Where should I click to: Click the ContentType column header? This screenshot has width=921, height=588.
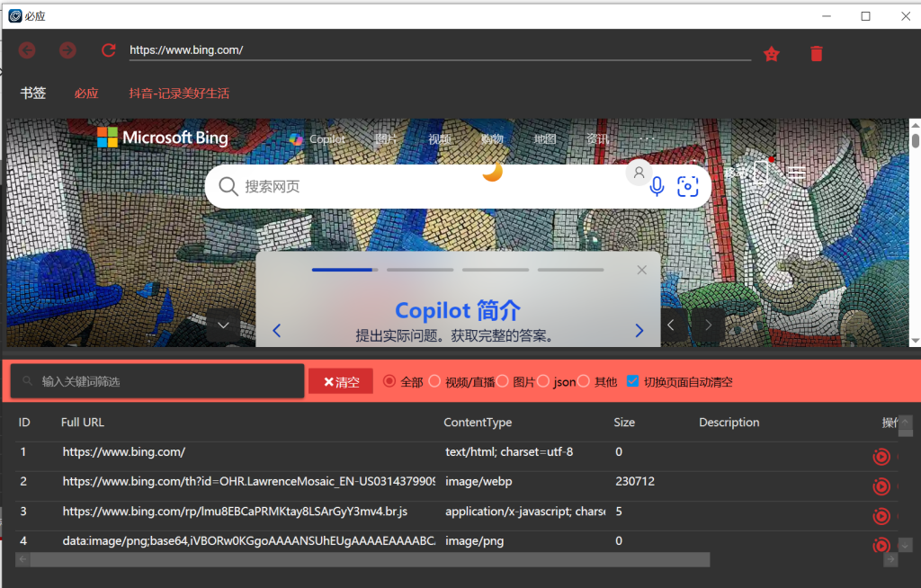tap(478, 423)
